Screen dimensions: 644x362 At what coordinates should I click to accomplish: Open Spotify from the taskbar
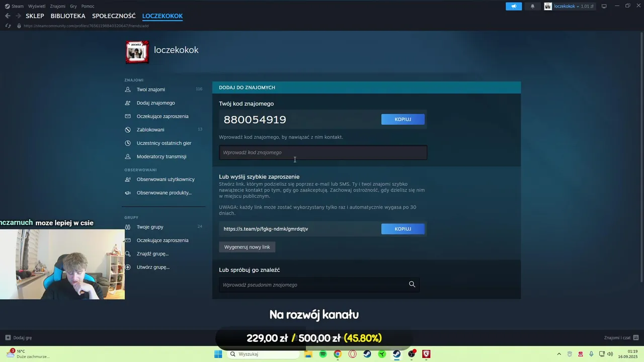[323, 354]
